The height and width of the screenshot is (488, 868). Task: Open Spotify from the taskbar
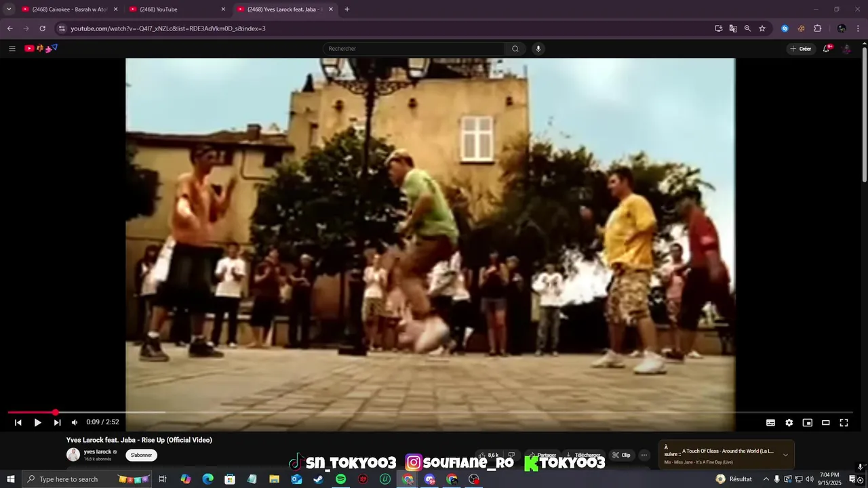point(340,479)
